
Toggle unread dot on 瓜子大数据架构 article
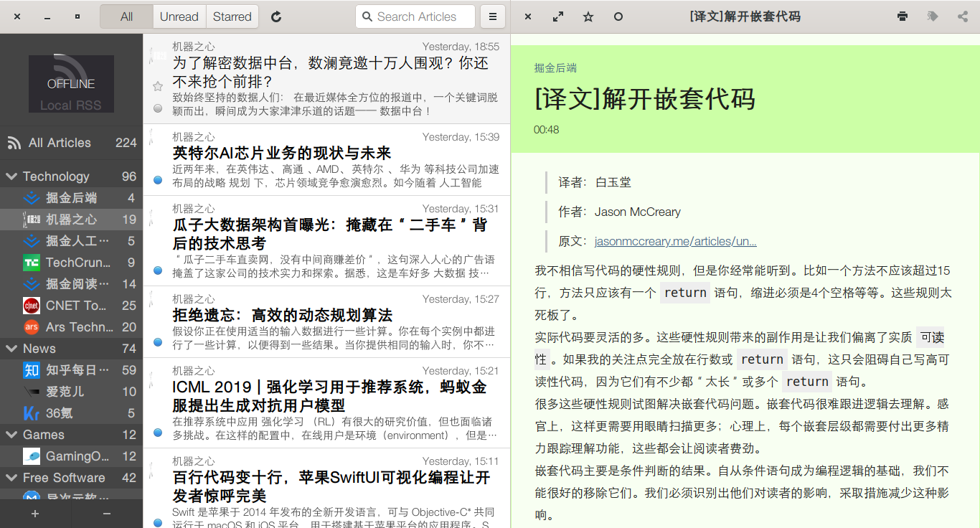click(158, 270)
